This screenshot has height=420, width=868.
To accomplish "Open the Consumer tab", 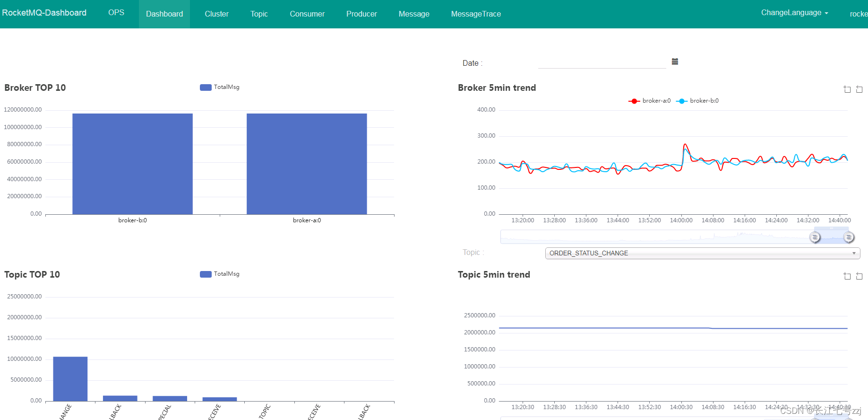I will tap(307, 14).
